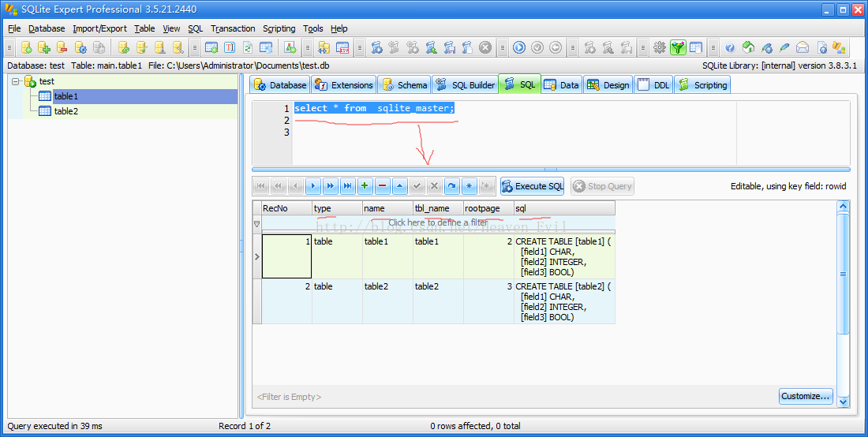Click the Help question mark toolbar icon

point(730,47)
